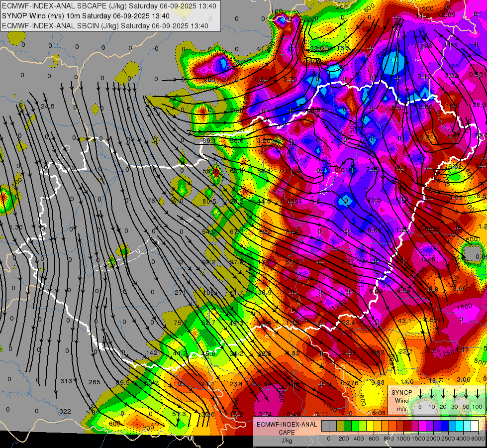Pick the dark red swatch above 1000

pyautogui.click(x=407, y=426)
